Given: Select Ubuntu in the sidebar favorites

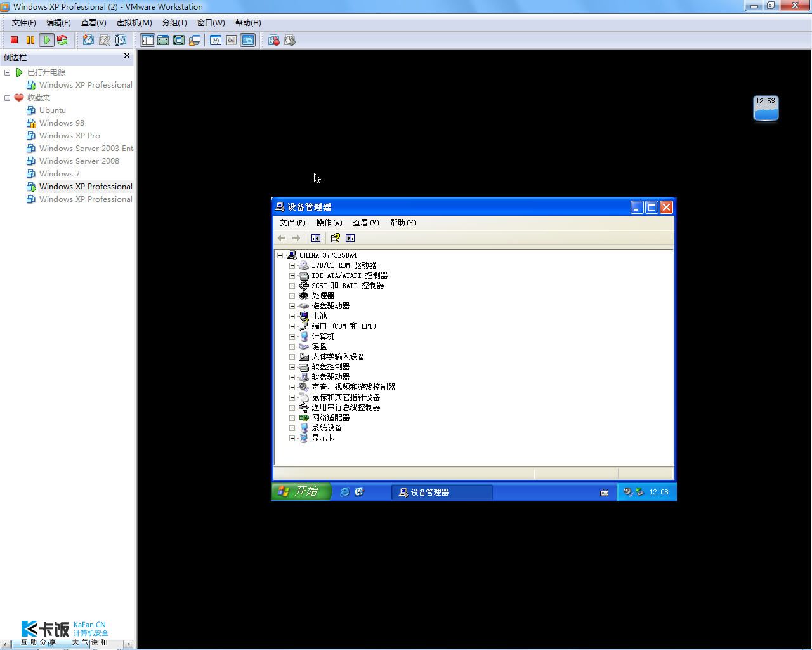Looking at the screenshot, I should [52, 110].
